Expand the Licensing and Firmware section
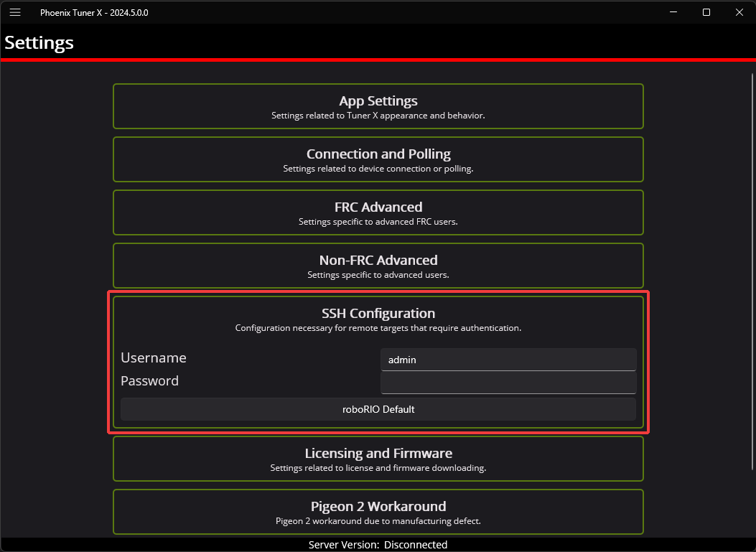The image size is (756, 552). click(378, 459)
